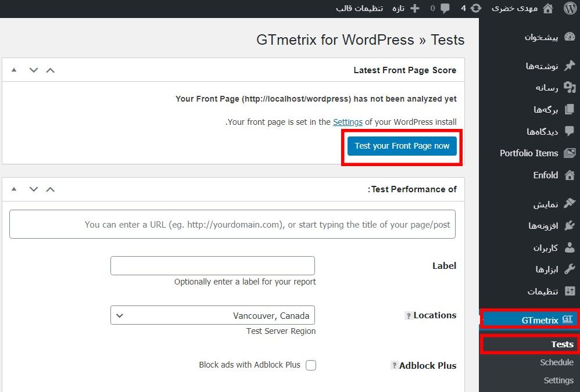Move Test Performance of panel down
The image size is (580, 392).
click(34, 189)
